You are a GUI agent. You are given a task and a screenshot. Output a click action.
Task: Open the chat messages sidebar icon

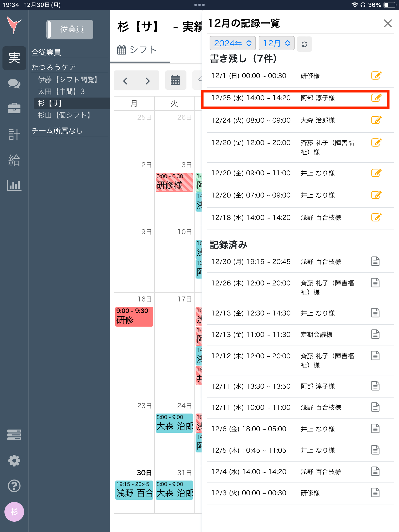tap(14, 84)
